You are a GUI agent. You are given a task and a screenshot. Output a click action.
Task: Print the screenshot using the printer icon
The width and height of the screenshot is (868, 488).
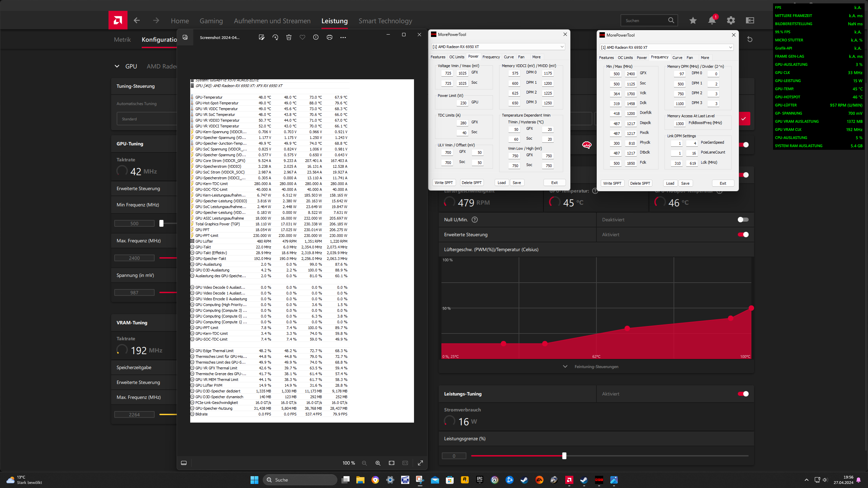pos(329,37)
